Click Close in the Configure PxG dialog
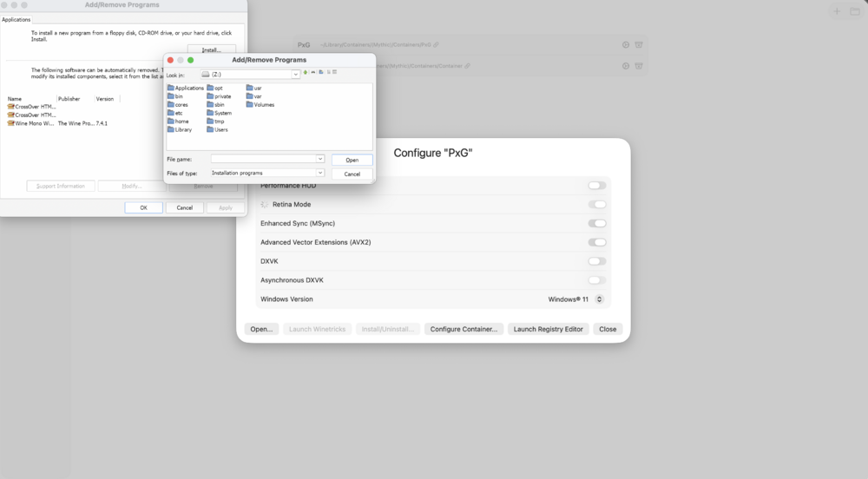 coord(608,329)
